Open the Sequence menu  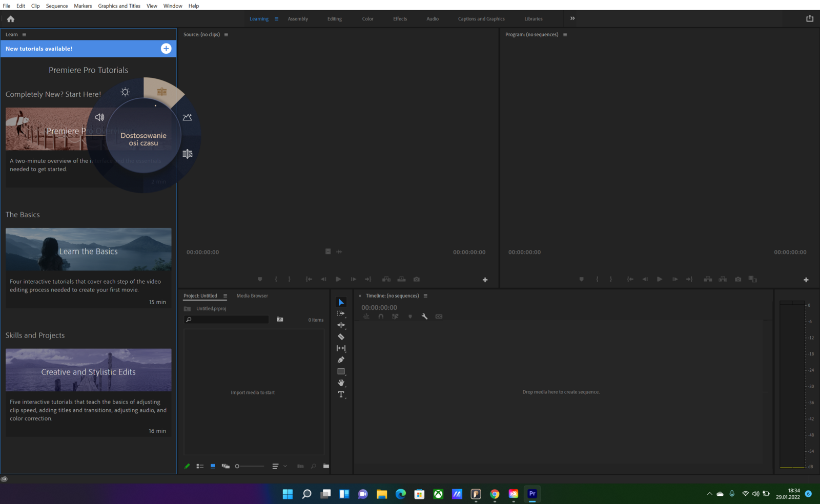tap(56, 6)
